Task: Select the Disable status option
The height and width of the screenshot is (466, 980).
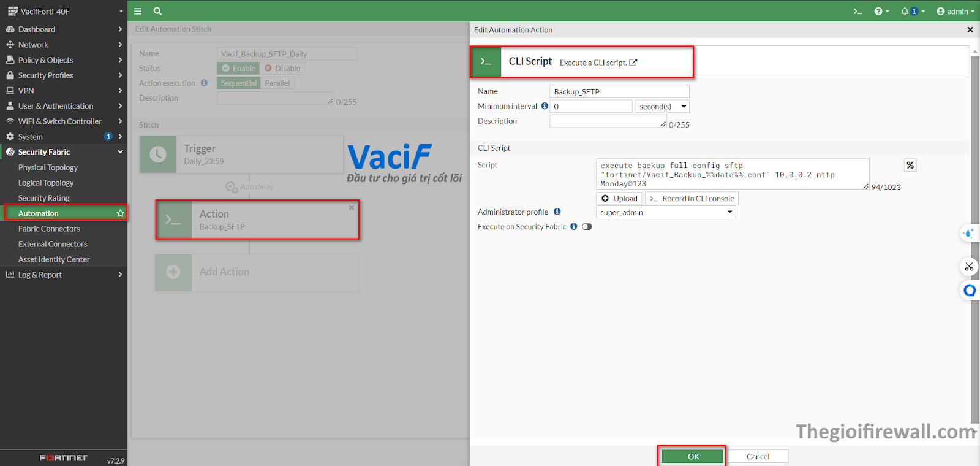Action: point(282,68)
